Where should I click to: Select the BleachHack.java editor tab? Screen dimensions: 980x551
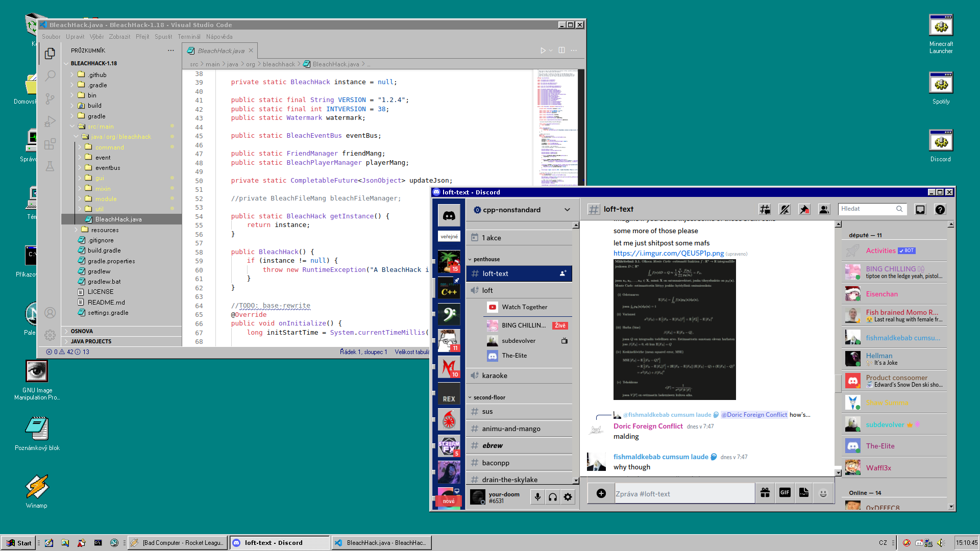coord(220,51)
